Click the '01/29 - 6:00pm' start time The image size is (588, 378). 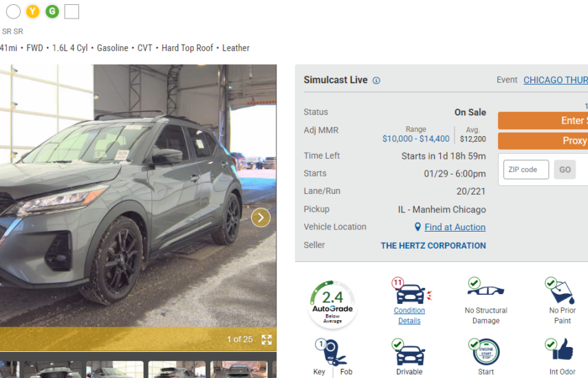click(x=455, y=174)
